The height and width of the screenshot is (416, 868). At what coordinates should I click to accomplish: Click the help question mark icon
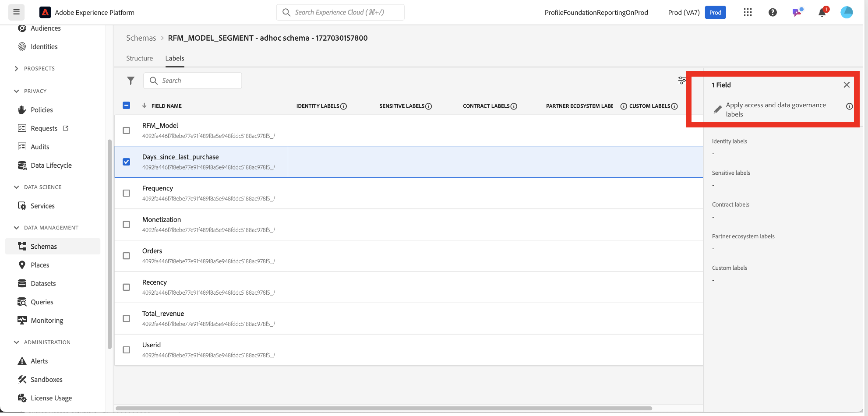pos(773,12)
